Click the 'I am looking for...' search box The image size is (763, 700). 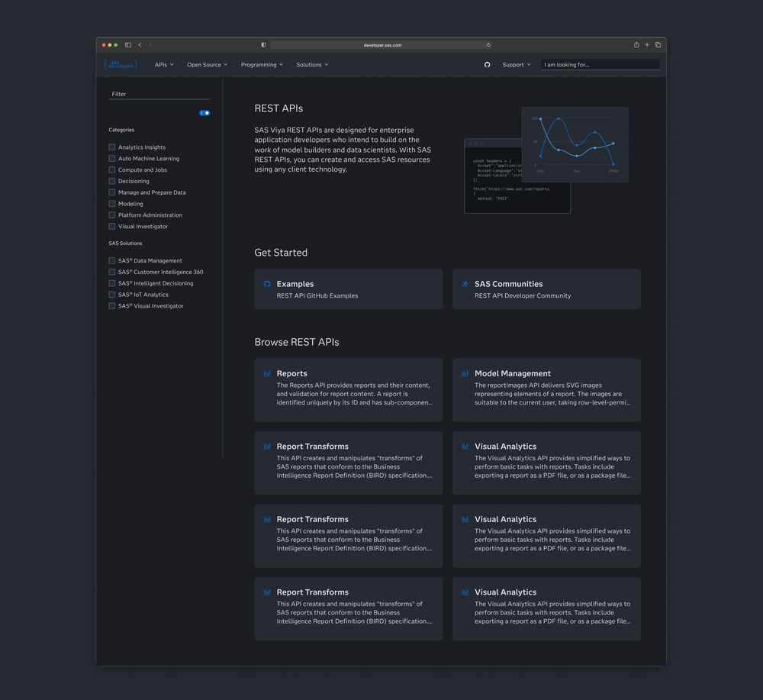pyautogui.click(x=600, y=65)
